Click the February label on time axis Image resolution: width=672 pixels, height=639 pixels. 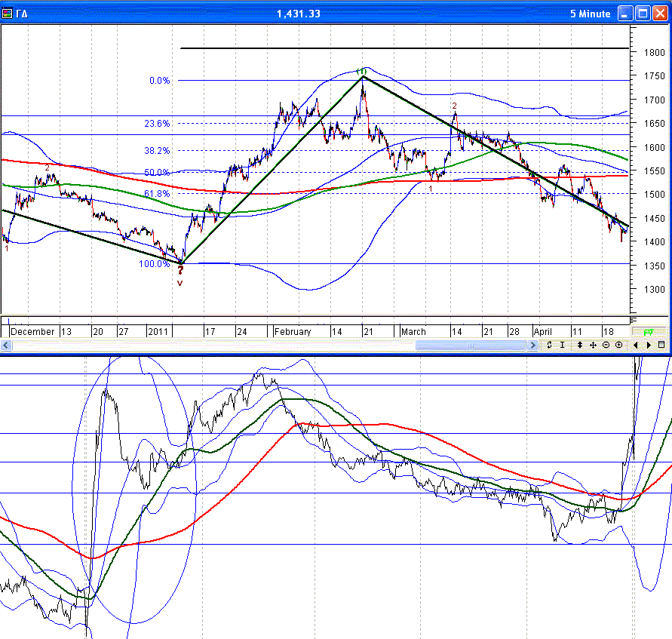coord(292,331)
